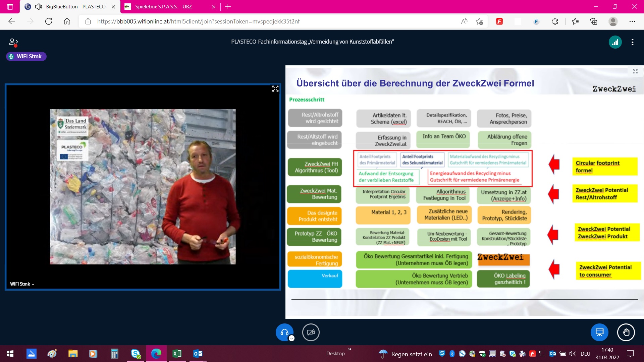
Task: Click the Edge browser taskbar icon
Action: point(156,354)
